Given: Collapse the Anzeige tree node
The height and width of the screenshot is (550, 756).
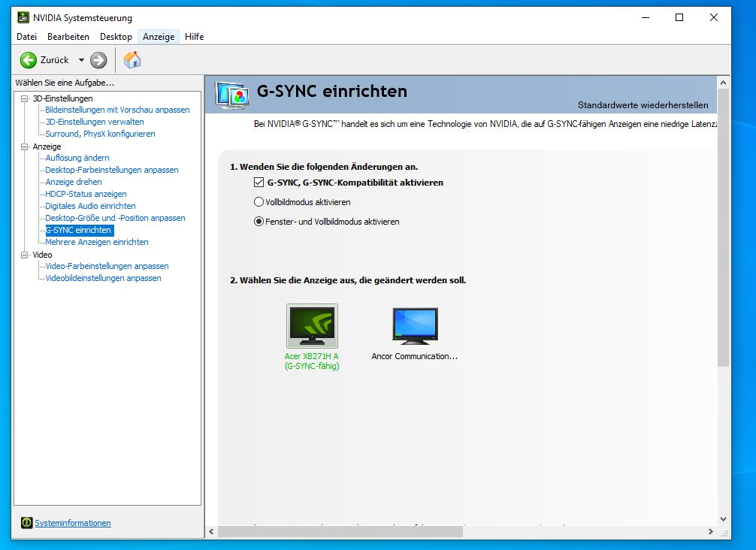Looking at the screenshot, I should coord(24,147).
